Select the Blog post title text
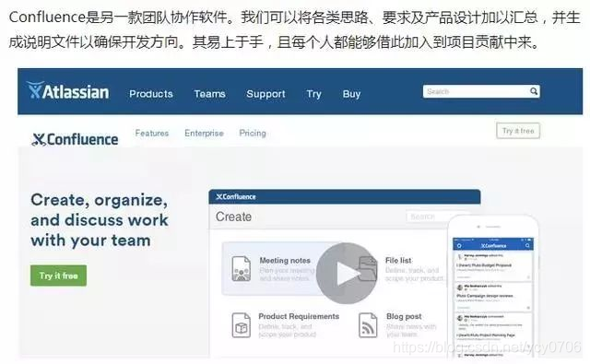 tap(404, 316)
